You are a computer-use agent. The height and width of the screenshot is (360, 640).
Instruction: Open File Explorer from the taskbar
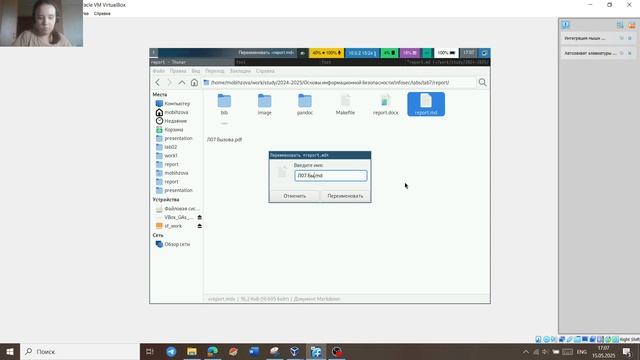(192, 351)
